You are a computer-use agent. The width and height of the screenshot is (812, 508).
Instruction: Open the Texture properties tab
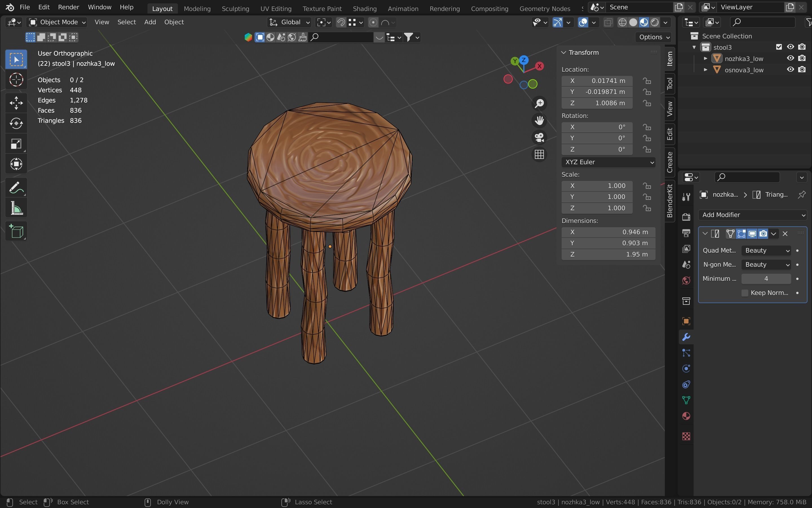tap(686, 436)
